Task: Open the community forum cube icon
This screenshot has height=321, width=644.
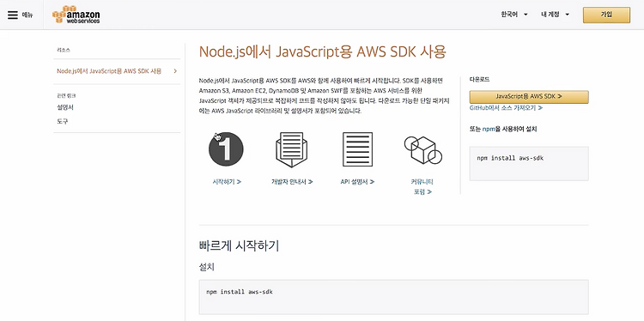Action: pos(423,150)
